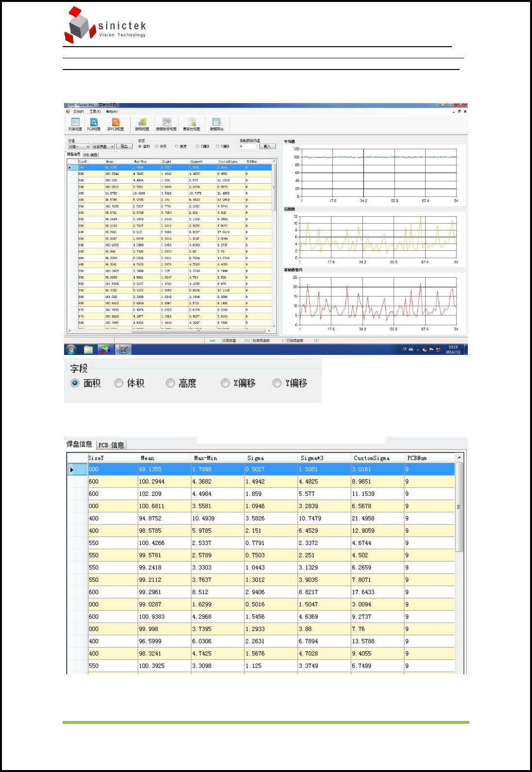Open the file explorer taskbar icon
The image size is (532, 772).
click(x=88, y=350)
